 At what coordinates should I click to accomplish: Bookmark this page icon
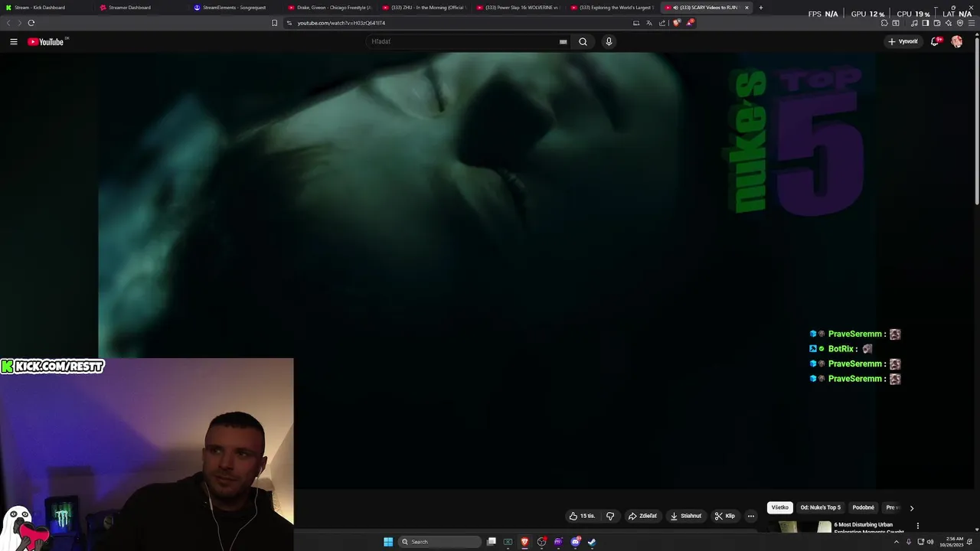(274, 23)
